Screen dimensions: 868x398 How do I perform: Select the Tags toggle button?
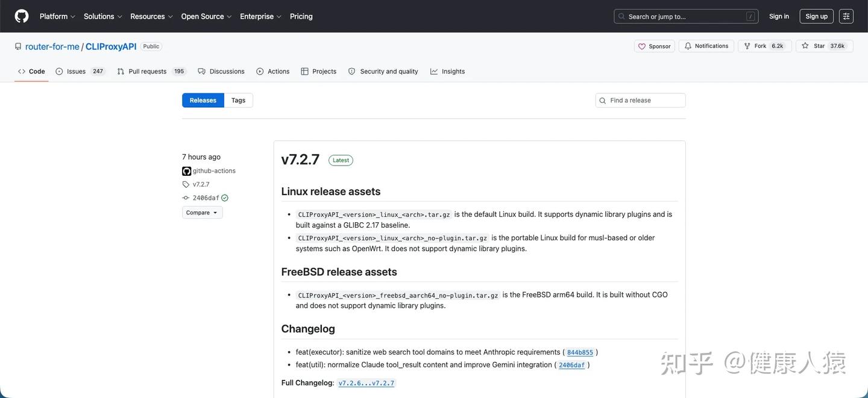coord(239,101)
